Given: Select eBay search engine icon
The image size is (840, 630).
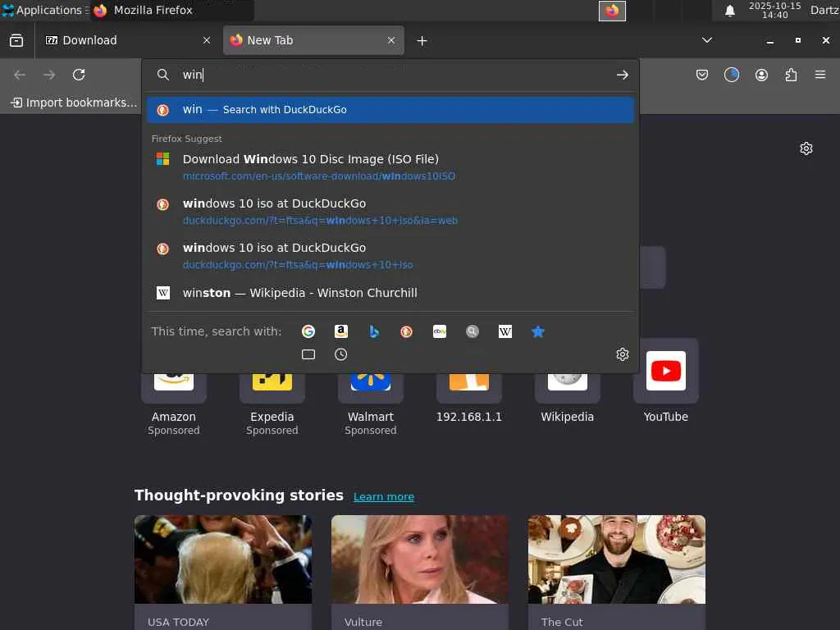Looking at the screenshot, I should pos(440,331).
